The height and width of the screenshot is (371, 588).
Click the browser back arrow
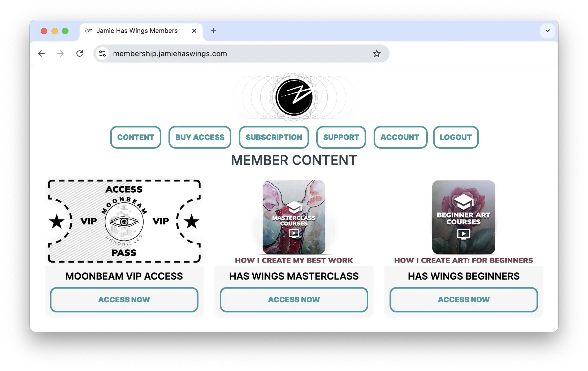[x=41, y=54]
